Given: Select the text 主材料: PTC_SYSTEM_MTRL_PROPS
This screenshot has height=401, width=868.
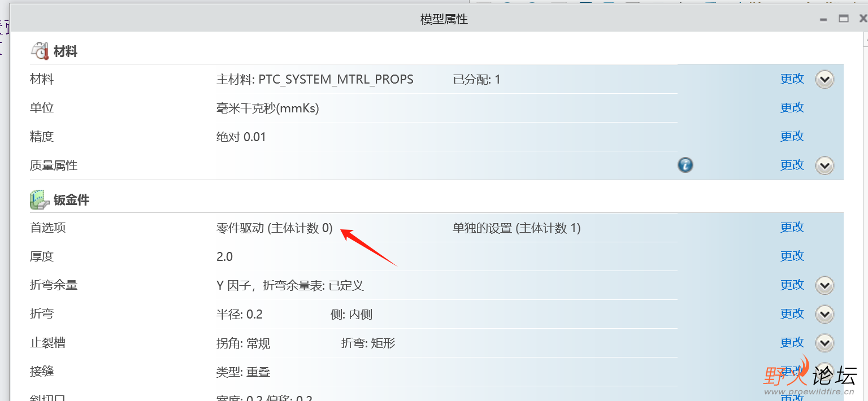Looking at the screenshot, I should [x=315, y=80].
